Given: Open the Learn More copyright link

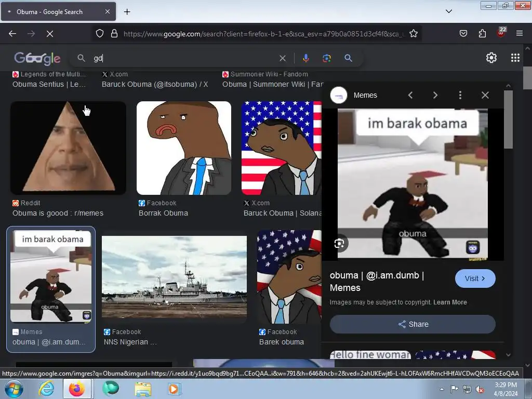Looking at the screenshot, I should pos(450,302).
